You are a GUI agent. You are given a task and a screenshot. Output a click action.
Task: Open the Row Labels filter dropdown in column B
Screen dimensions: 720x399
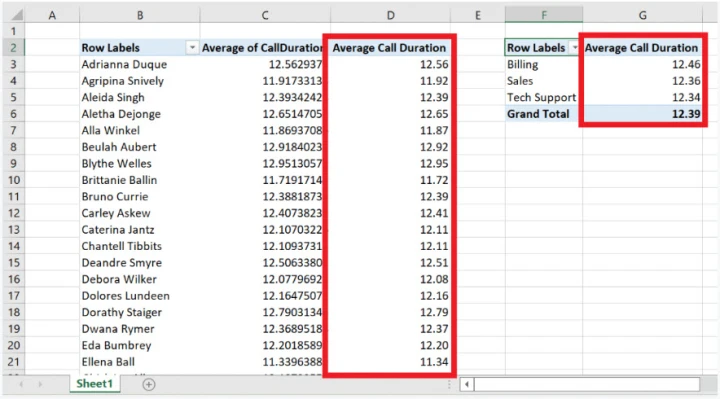(x=192, y=47)
